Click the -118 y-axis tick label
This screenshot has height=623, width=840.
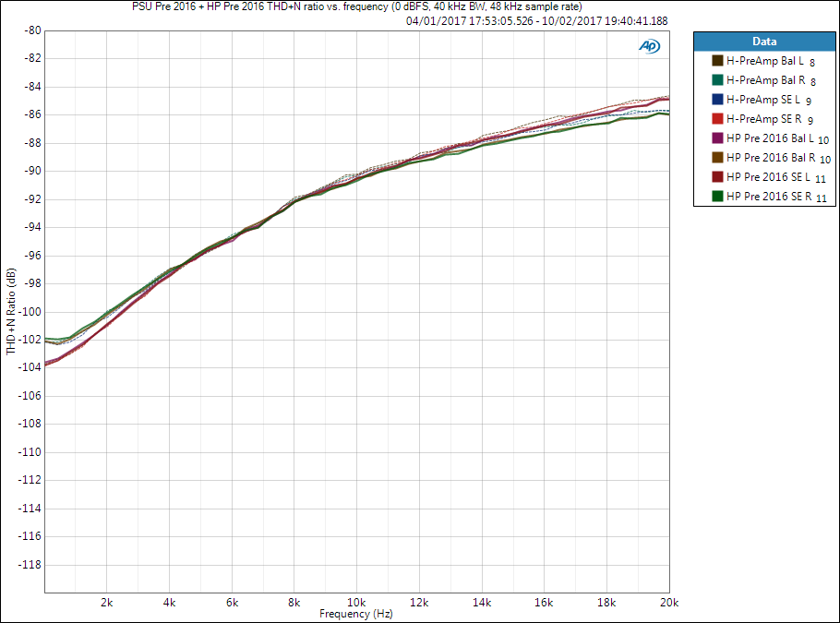coord(30,565)
